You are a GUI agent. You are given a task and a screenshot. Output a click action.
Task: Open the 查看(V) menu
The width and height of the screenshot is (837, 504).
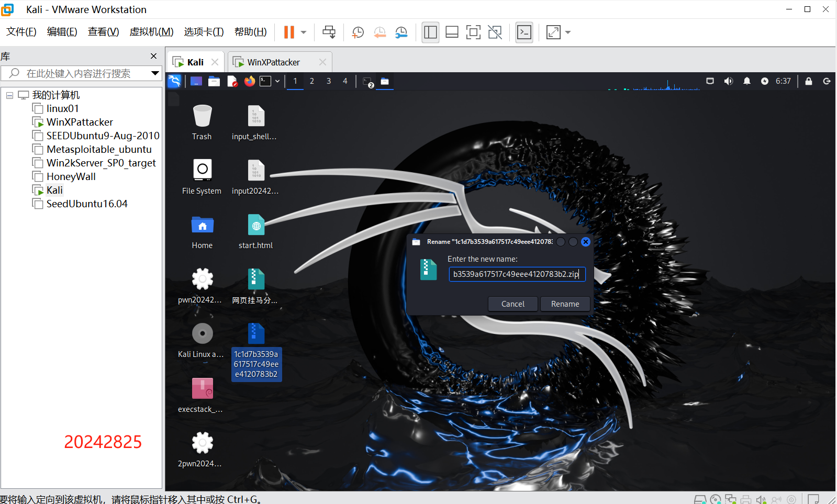click(104, 32)
